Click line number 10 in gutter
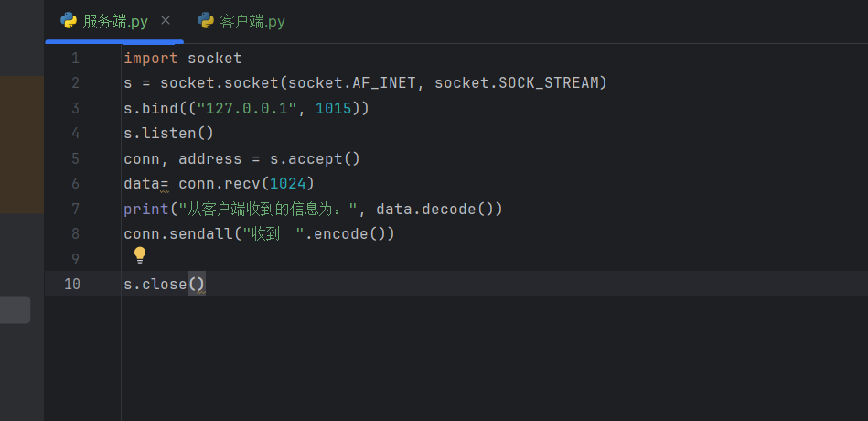868x421 pixels. coord(72,284)
